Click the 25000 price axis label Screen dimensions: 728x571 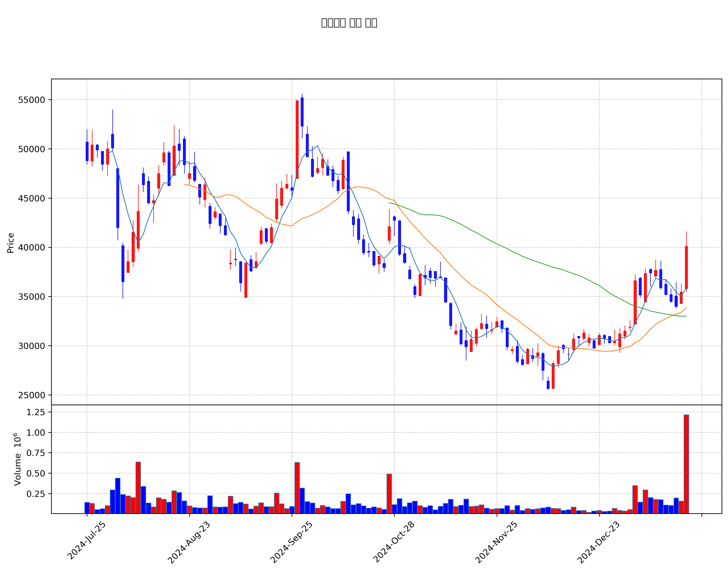point(31,395)
